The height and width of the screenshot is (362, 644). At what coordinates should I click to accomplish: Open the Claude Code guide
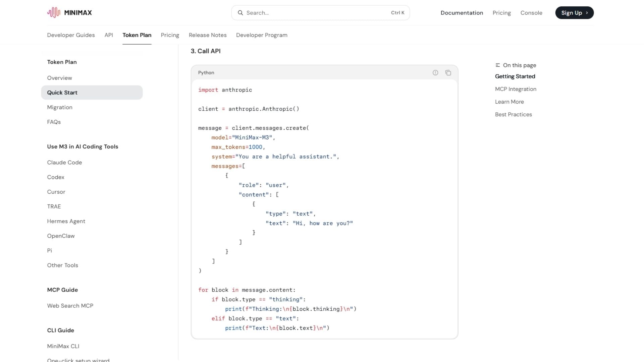(64, 163)
